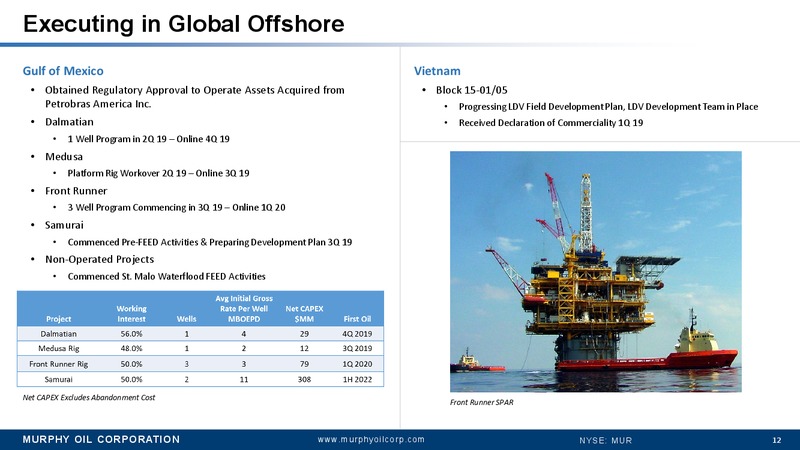Click '3 Well Program Commencing' line
800x450 pixels.
click(176, 208)
